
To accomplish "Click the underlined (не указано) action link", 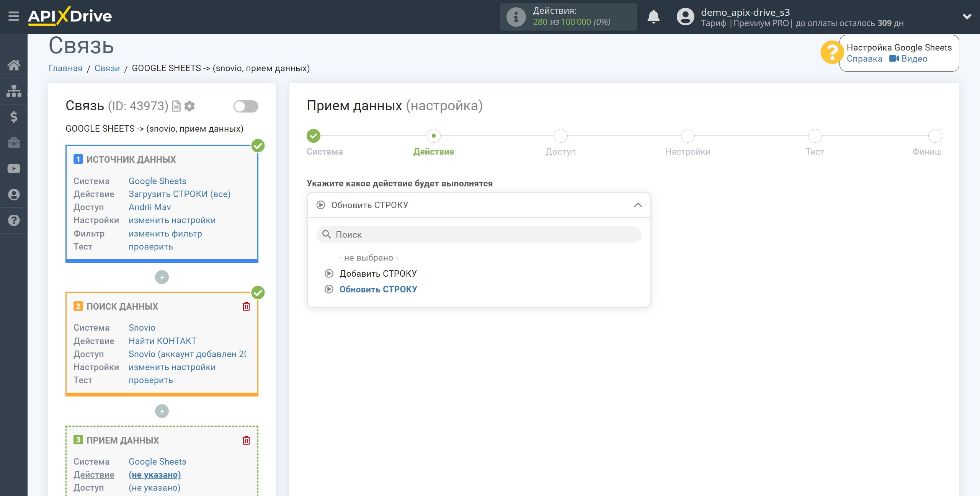I will (155, 475).
